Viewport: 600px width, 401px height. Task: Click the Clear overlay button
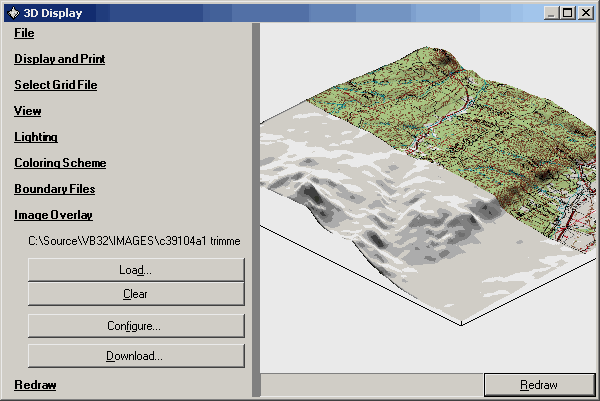(x=136, y=294)
